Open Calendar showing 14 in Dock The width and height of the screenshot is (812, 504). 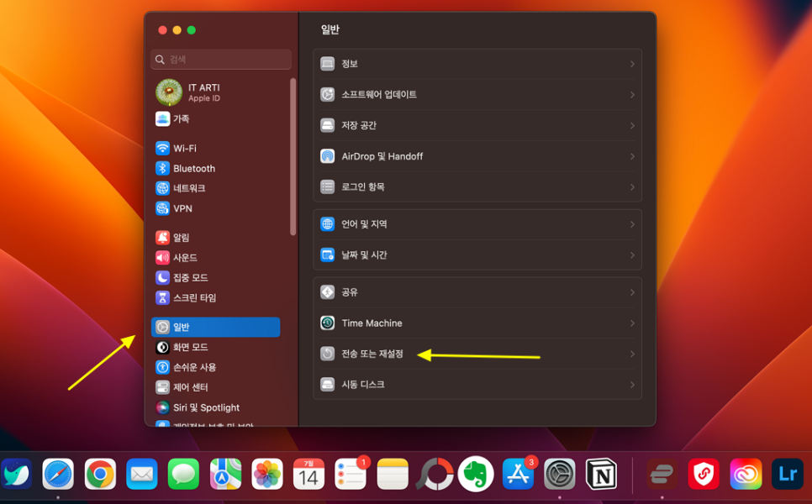pos(308,474)
